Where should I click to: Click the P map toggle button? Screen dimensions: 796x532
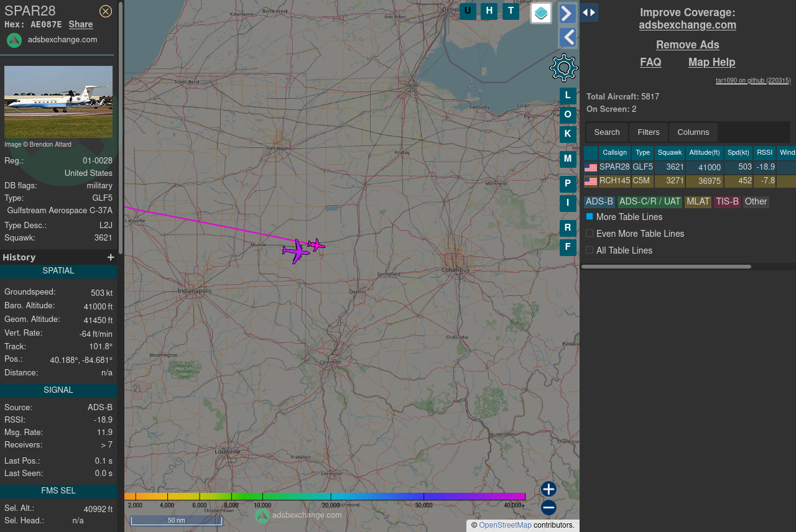[568, 184]
